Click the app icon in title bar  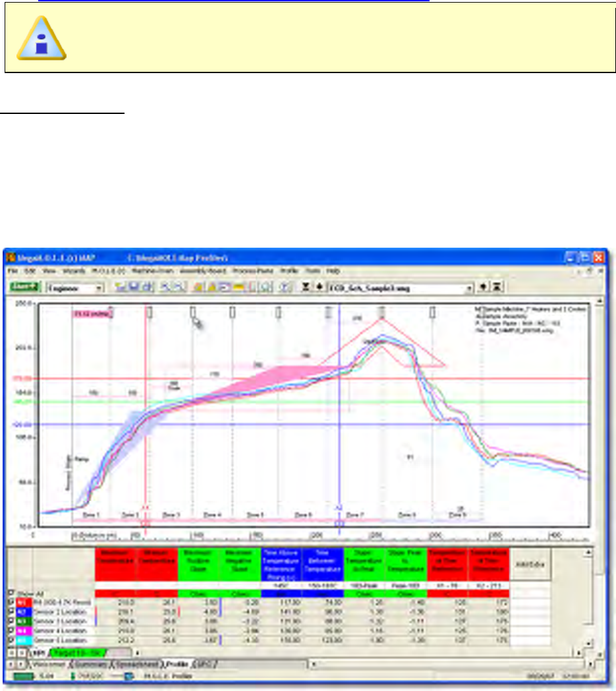[x=11, y=258]
